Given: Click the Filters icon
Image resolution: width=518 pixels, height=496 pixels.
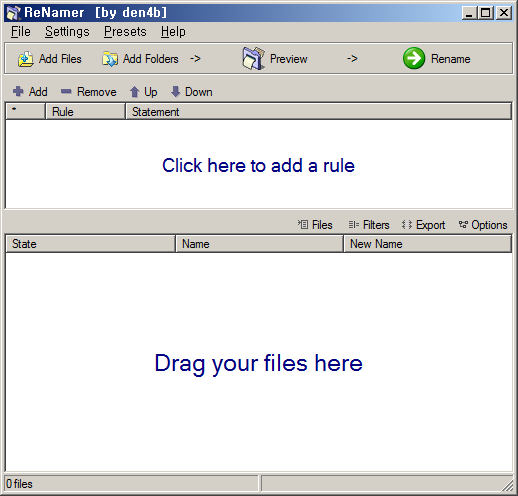Looking at the screenshot, I should click(354, 225).
